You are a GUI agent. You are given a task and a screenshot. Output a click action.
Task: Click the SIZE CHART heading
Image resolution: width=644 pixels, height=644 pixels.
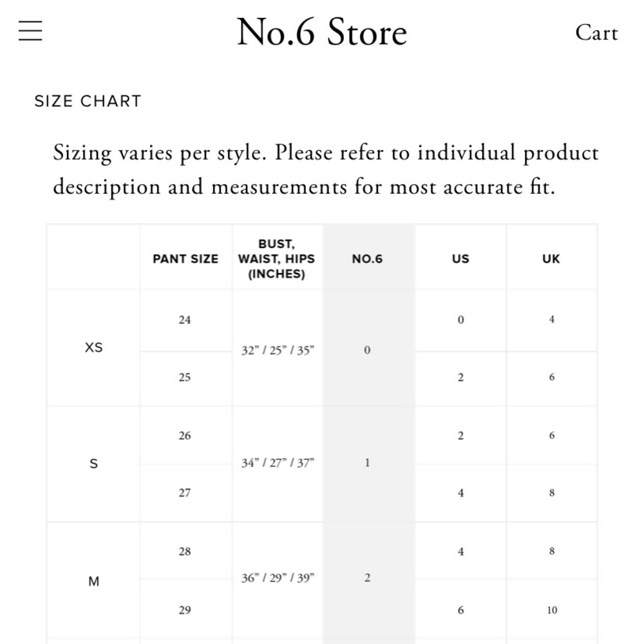[x=88, y=101]
